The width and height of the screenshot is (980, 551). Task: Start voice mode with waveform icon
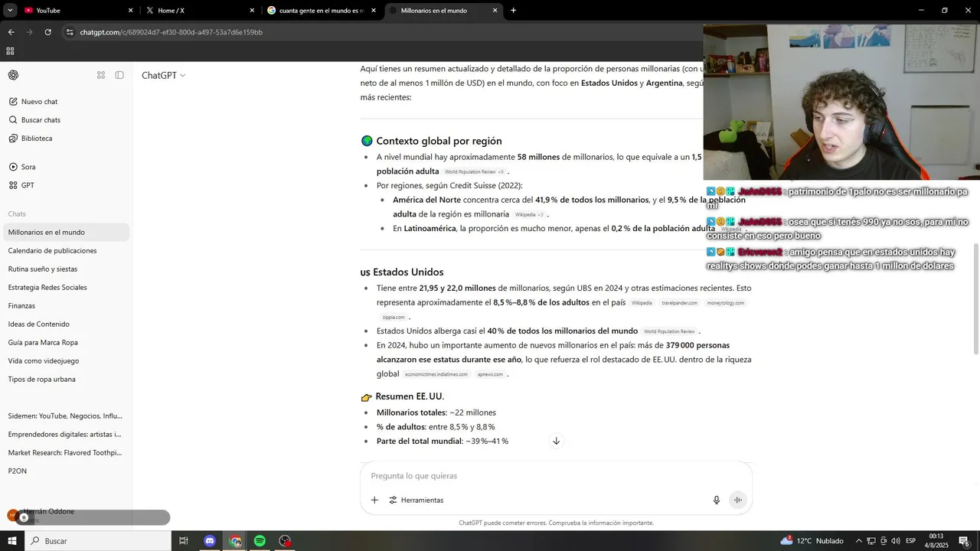point(738,500)
